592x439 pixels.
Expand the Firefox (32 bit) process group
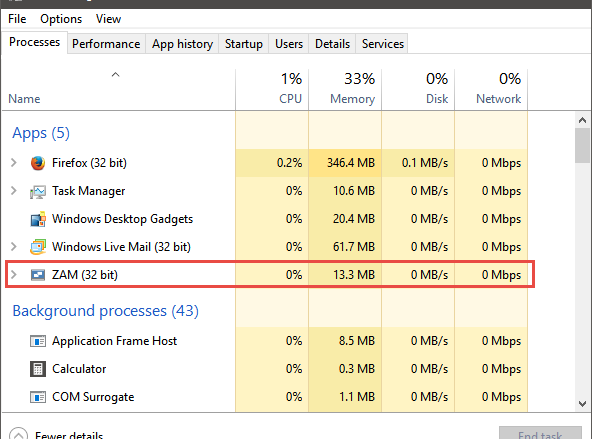(x=14, y=163)
